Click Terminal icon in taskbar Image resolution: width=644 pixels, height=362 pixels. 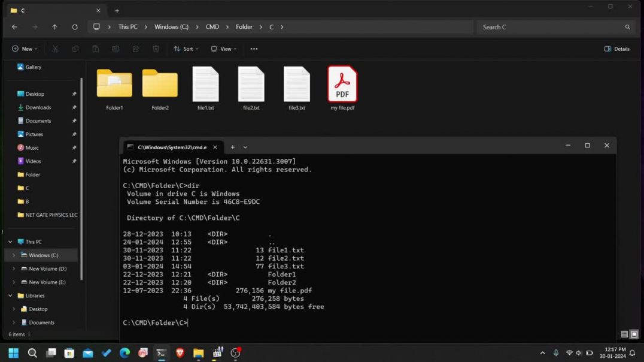tap(162, 353)
